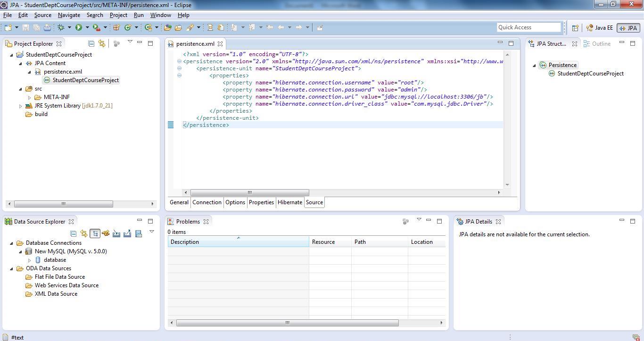The image size is (644, 341).
Task: Click the Search flashlight toolbar icon
Action: click(x=190, y=27)
